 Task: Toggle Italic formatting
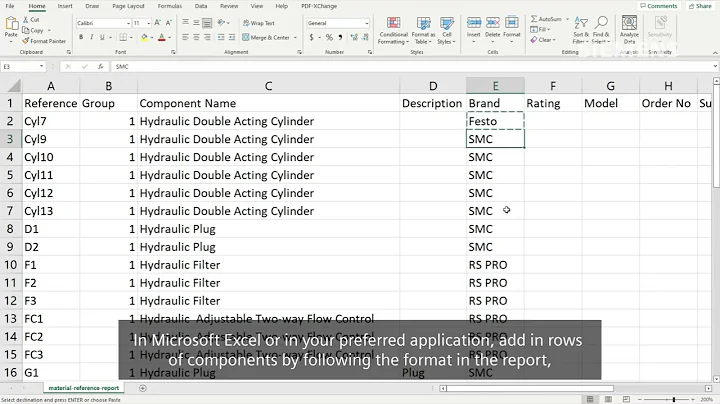coord(92,37)
